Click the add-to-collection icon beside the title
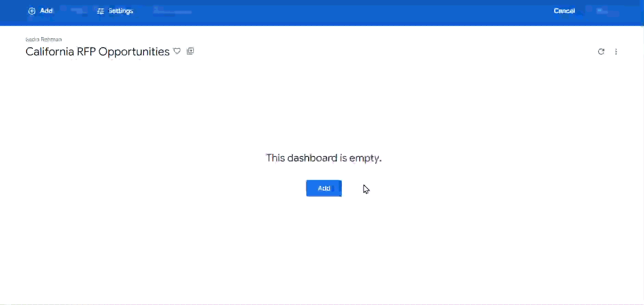 tap(191, 51)
